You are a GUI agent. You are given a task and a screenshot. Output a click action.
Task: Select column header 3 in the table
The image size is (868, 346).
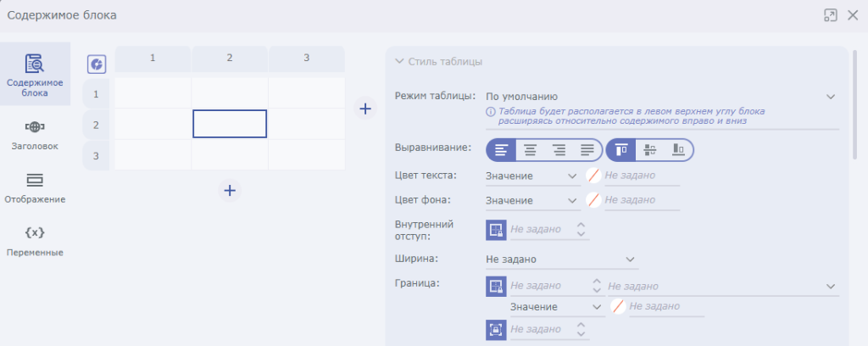click(306, 58)
